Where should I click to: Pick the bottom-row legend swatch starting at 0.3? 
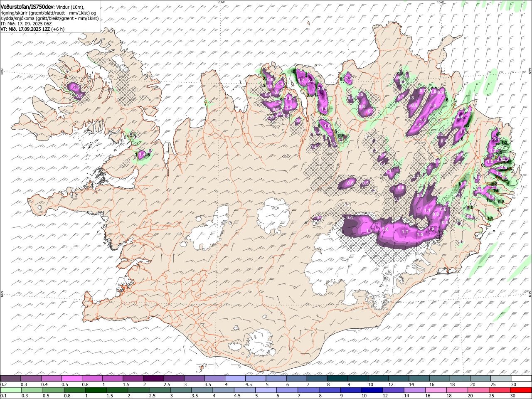pyautogui.click(x=32, y=390)
